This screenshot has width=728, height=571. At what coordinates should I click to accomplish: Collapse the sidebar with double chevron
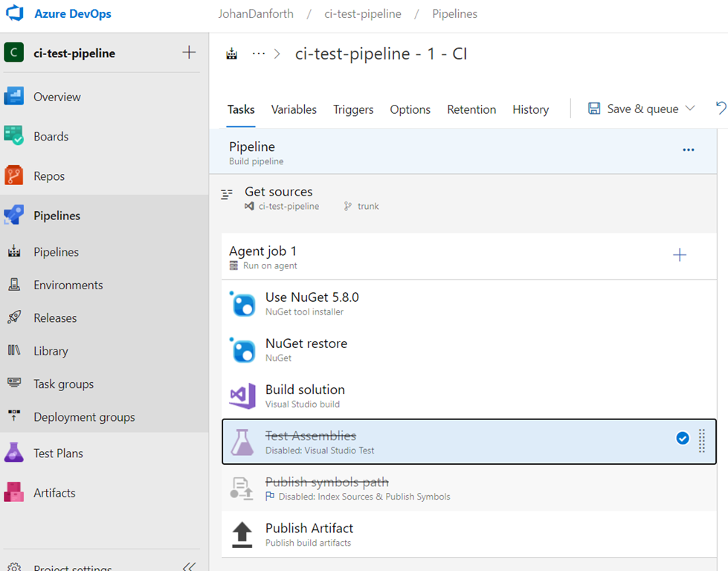tap(189, 566)
